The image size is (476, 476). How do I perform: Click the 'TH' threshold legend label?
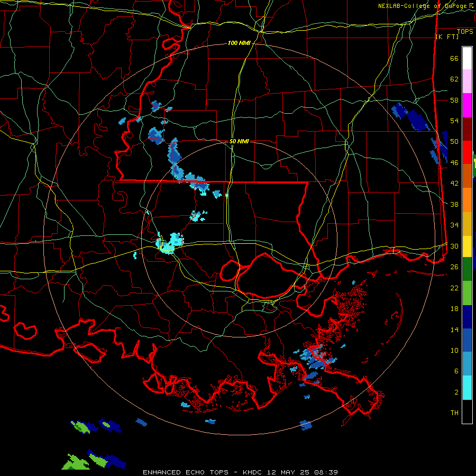click(x=454, y=413)
